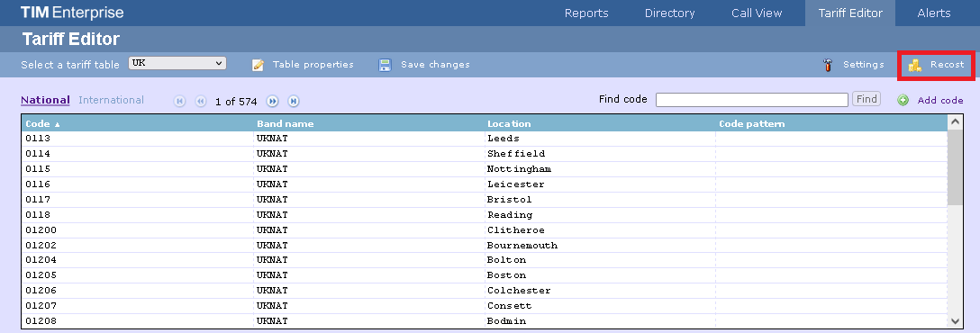Click the Save changes floppy disk icon
This screenshot has width=980, height=333.
coord(385,65)
